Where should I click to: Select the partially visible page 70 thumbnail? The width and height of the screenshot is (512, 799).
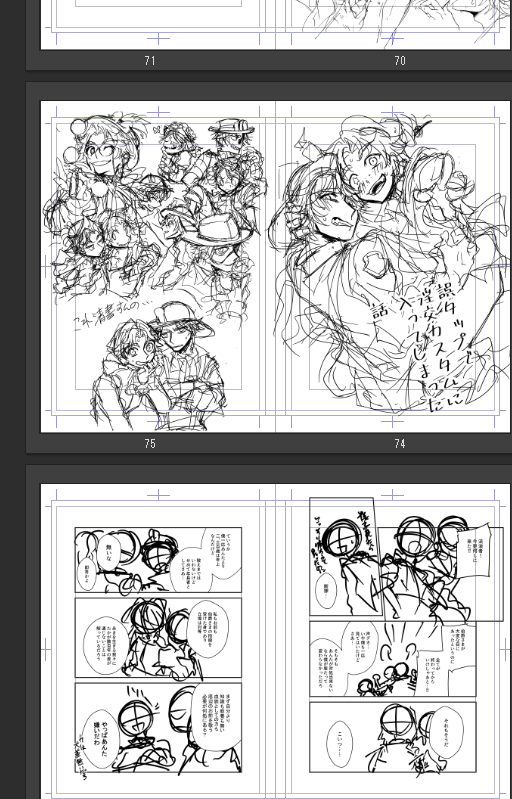pos(393,24)
